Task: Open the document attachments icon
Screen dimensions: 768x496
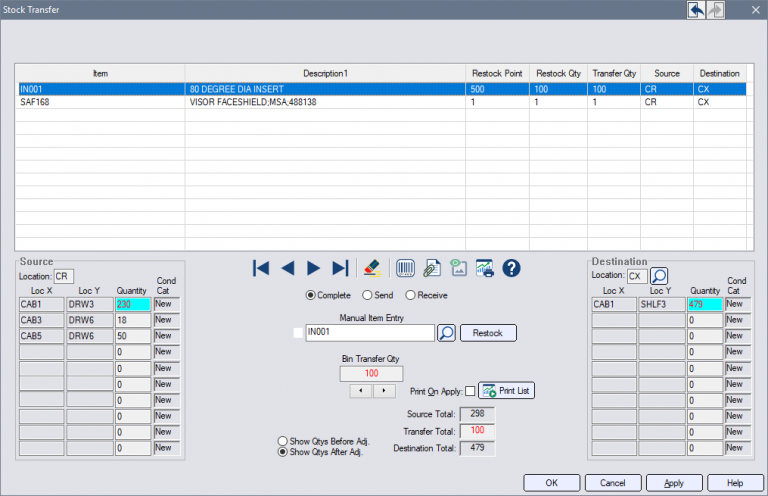Action: [433, 268]
